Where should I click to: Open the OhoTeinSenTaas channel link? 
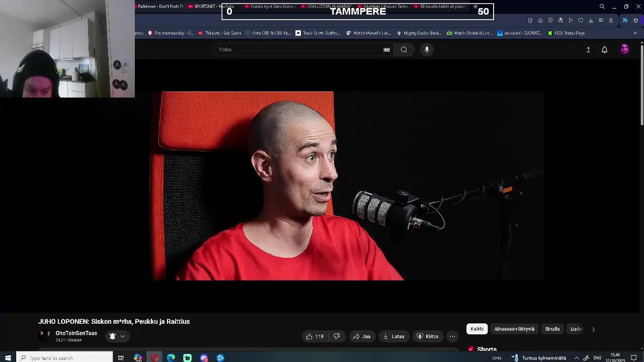(76, 333)
